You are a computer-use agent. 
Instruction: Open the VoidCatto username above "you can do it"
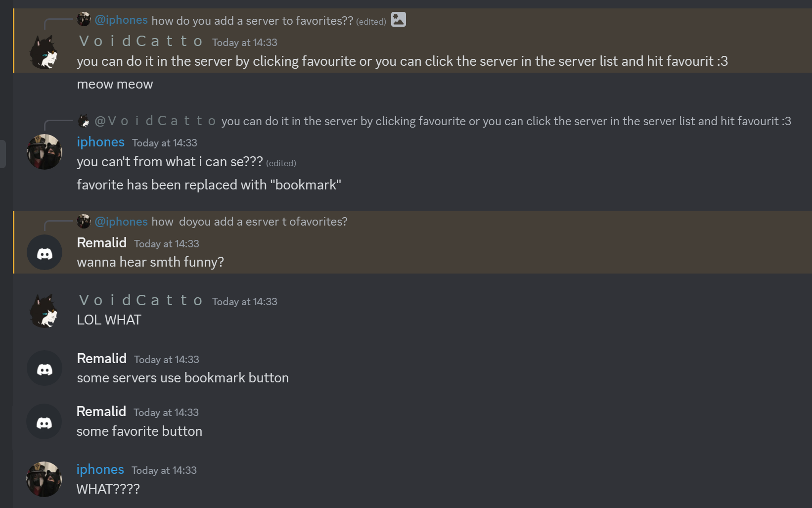141,41
